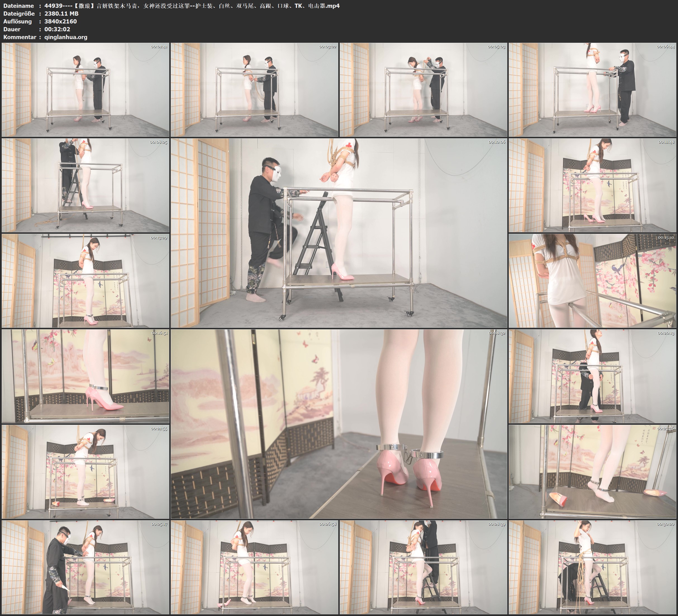Select the last frame at 00:30:20
Image resolution: width=678 pixels, height=616 pixels.
593,567
